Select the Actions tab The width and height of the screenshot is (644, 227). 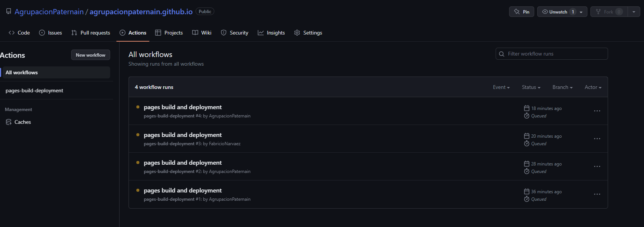133,33
